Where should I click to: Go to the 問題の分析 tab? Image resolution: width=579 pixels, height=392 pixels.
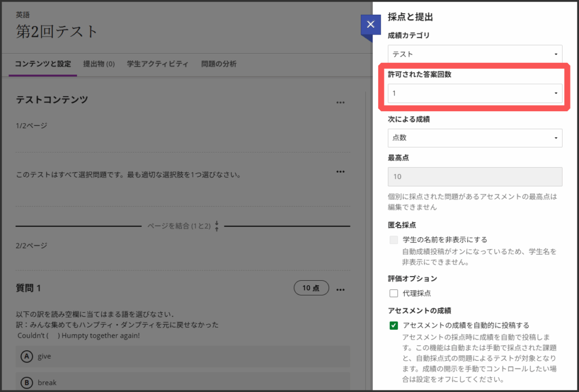219,64
